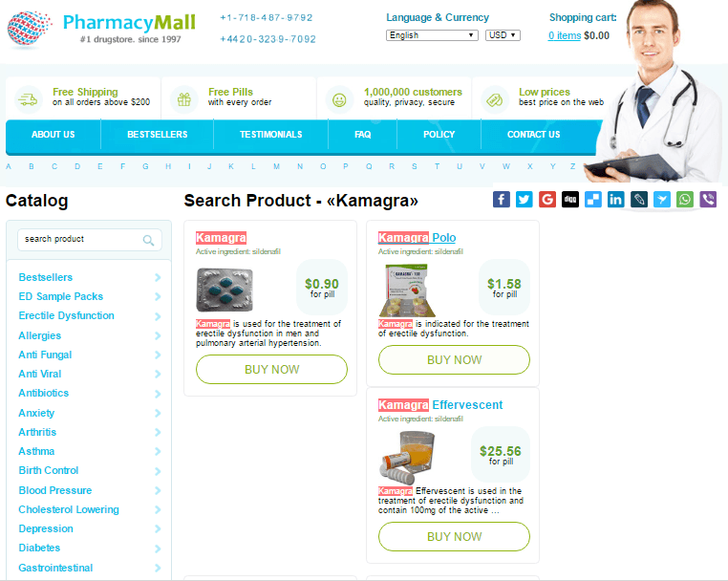Click the Google share icon
Screen dimensions: 728x581
pyautogui.click(x=547, y=200)
